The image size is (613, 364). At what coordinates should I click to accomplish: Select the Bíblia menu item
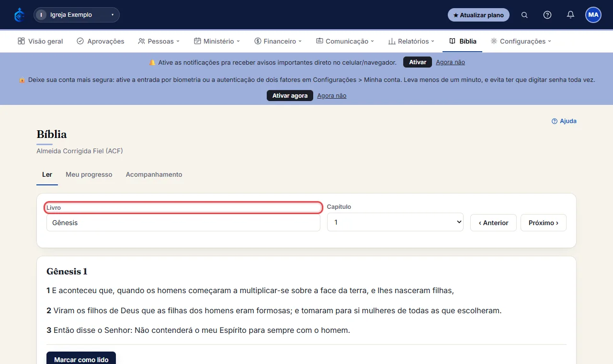click(463, 41)
